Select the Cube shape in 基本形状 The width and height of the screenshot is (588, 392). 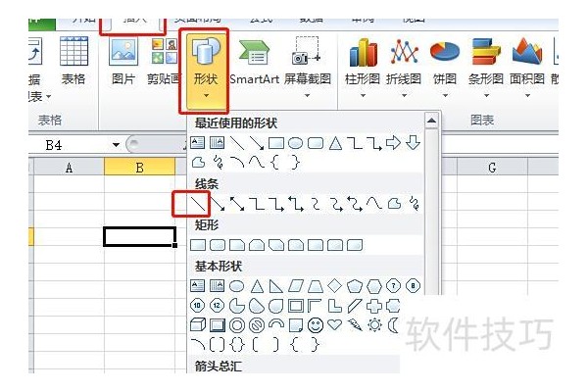click(198, 324)
